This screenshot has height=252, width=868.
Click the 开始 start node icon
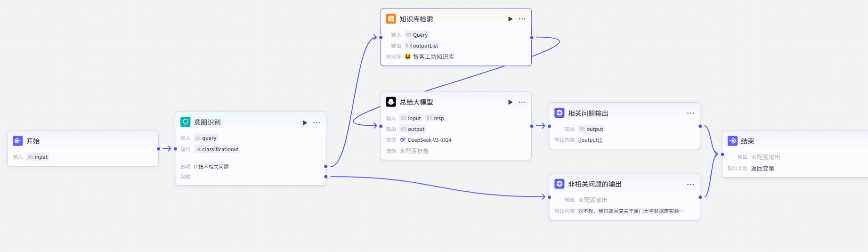pos(18,141)
